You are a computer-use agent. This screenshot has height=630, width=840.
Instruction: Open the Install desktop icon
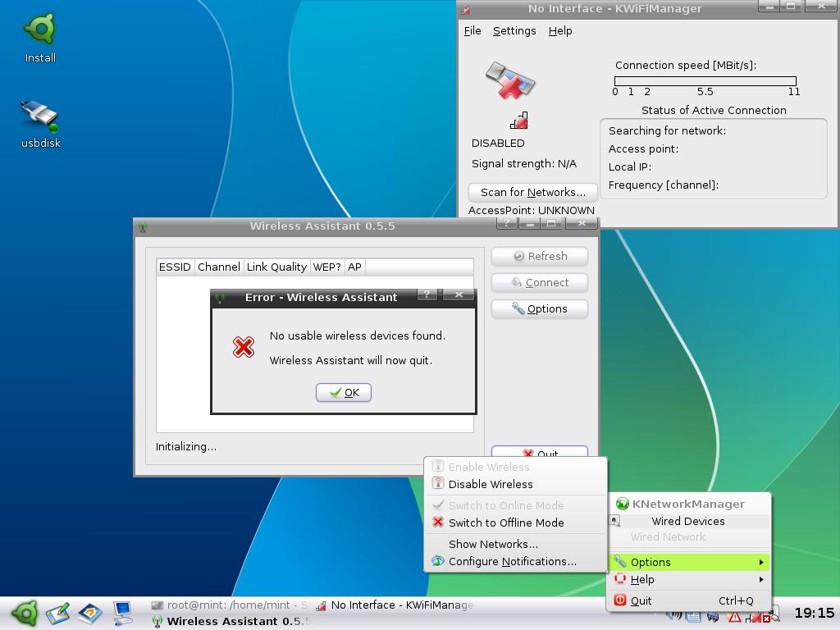(x=40, y=38)
